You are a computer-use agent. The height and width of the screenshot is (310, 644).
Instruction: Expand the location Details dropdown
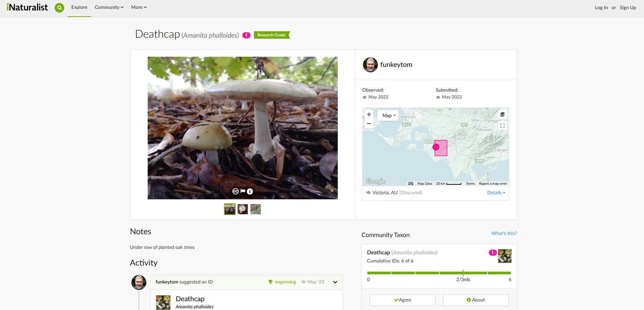[x=496, y=193]
